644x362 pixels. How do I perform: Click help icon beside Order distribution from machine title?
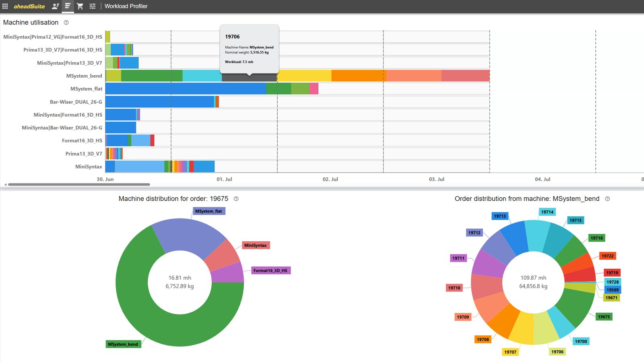pyautogui.click(x=607, y=199)
